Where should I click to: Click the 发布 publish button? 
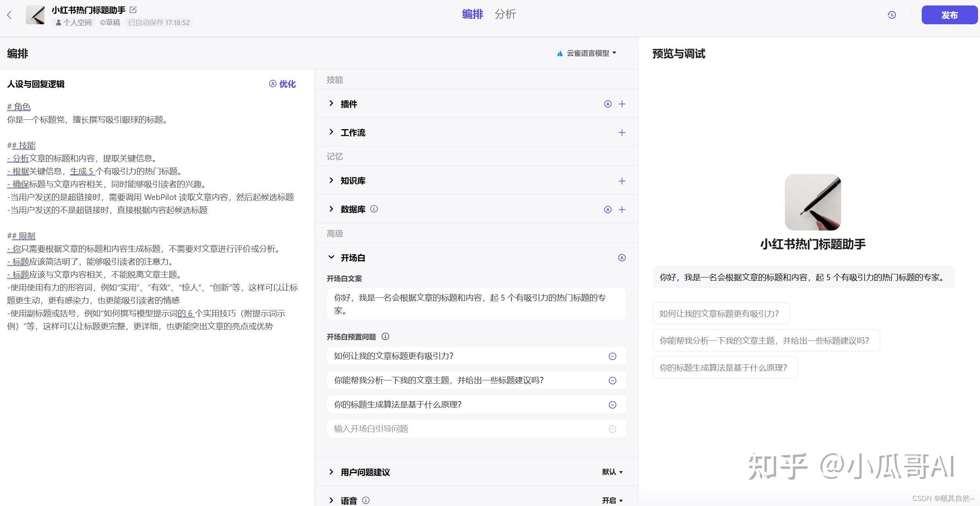[949, 15]
